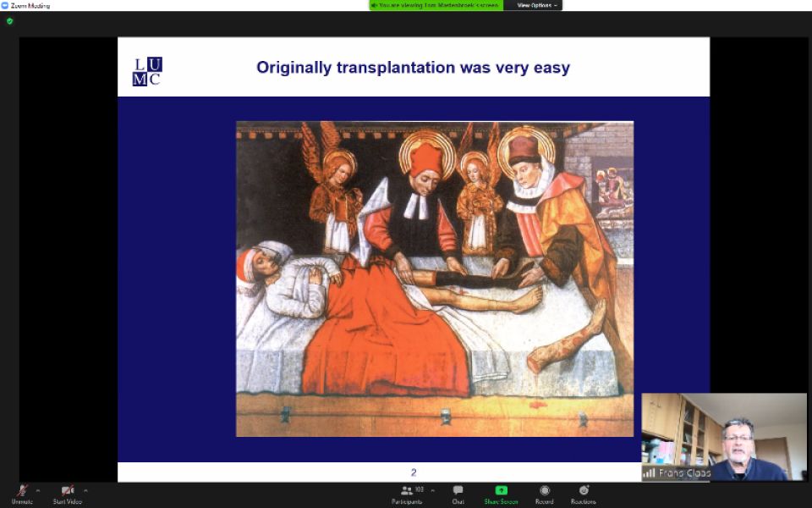Click the medieval transplantation painting

click(x=434, y=279)
